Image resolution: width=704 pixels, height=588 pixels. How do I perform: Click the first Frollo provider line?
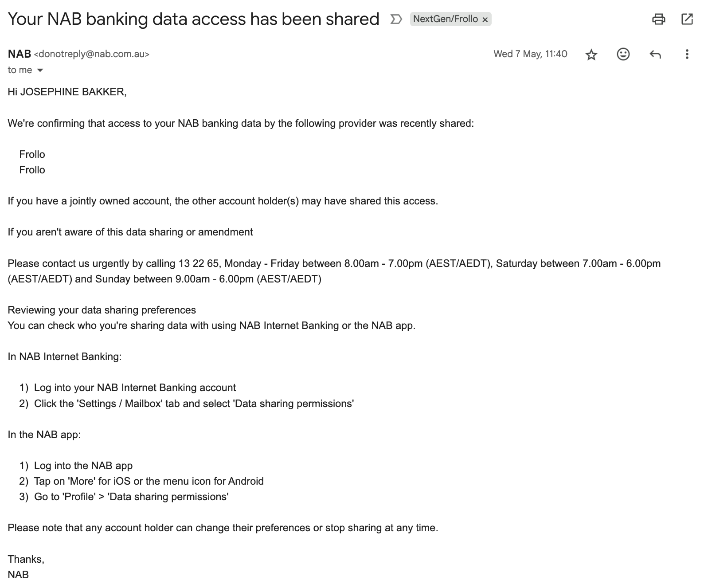(32, 154)
